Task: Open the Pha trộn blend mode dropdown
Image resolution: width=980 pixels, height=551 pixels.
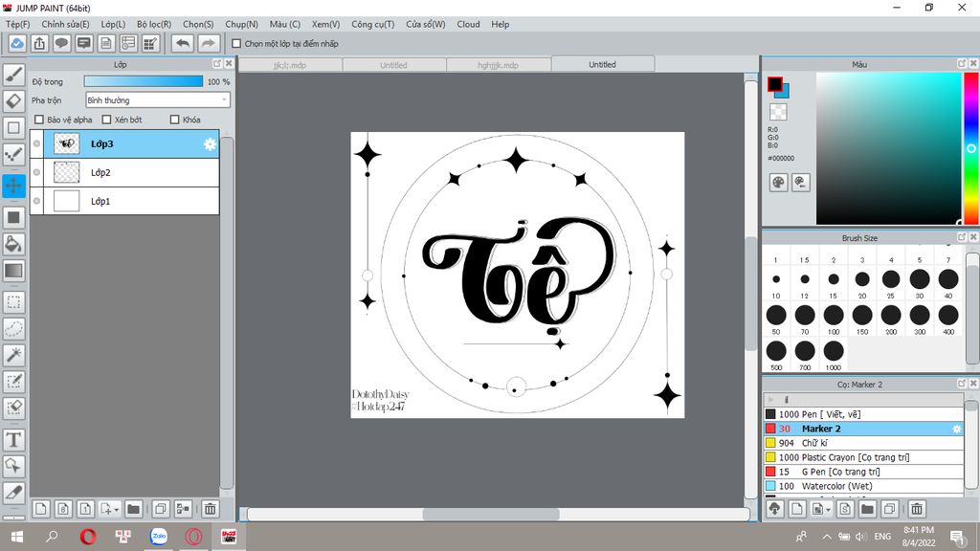Action: (158, 99)
